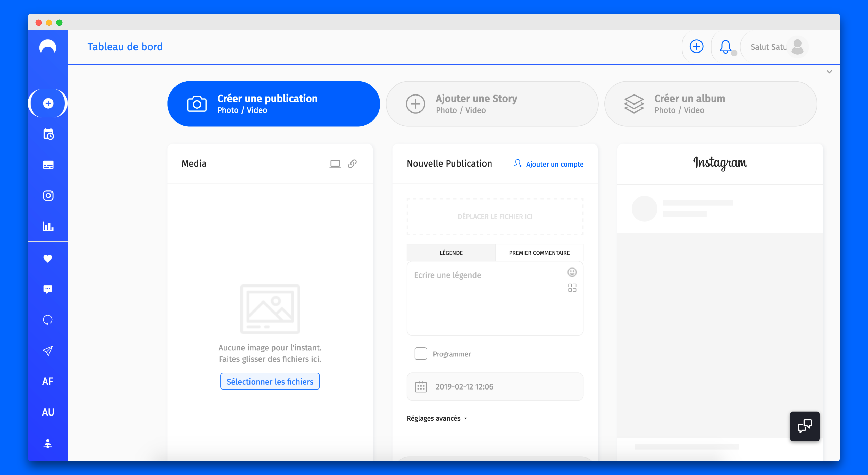This screenshot has width=868, height=475.
Task: Open the Instagram sidebar icon
Action: pyautogui.click(x=48, y=196)
